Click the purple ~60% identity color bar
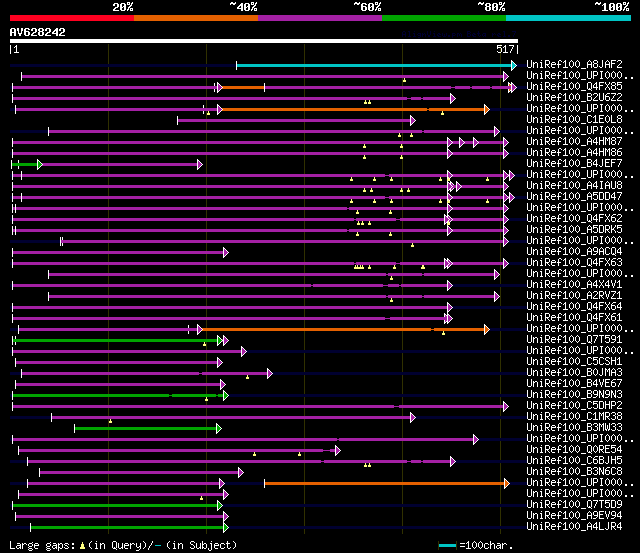The height and width of the screenshot is (553, 640). (320, 18)
